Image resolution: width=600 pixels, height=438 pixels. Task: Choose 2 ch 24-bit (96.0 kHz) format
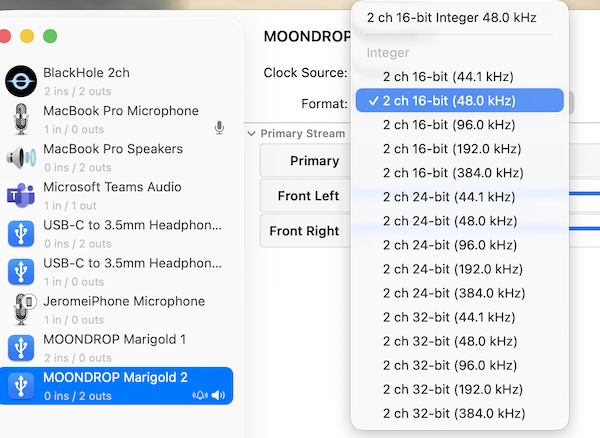click(460, 245)
